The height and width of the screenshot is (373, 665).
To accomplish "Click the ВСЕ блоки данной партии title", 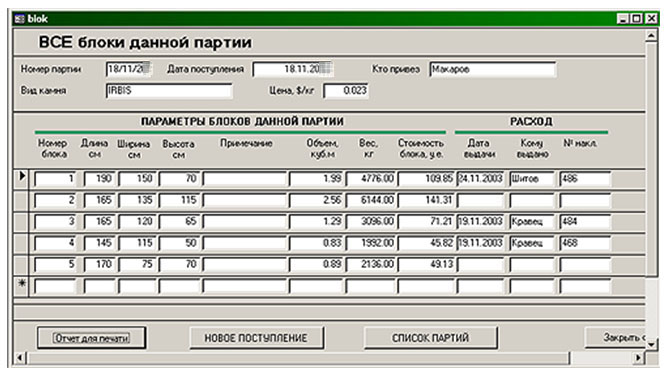I will tap(145, 42).
